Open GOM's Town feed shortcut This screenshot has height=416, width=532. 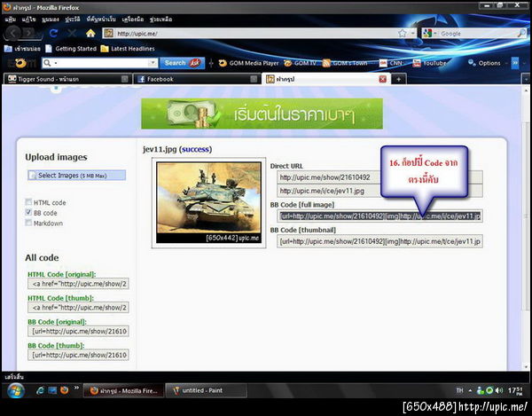pyautogui.click(x=345, y=63)
